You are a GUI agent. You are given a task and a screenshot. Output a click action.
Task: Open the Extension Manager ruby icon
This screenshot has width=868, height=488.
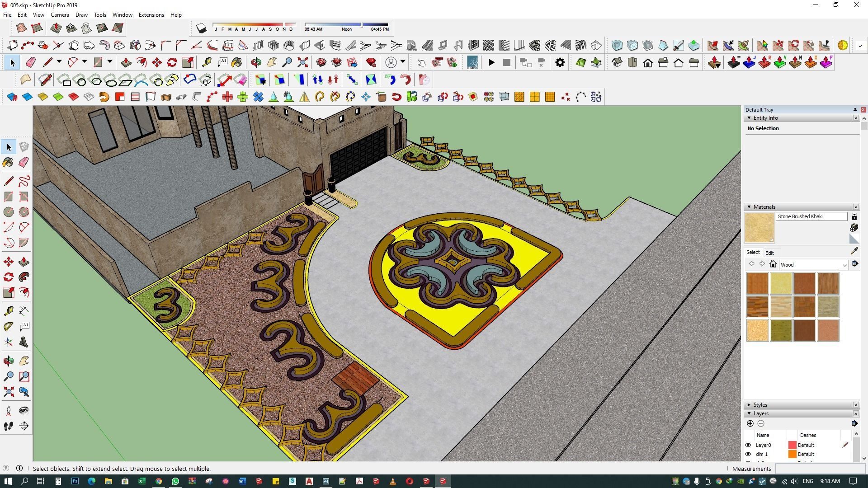tap(371, 62)
